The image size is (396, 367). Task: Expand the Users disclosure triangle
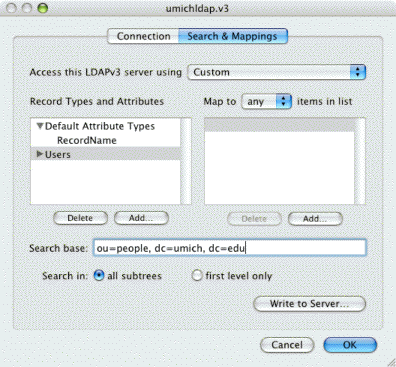(x=40, y=154)
